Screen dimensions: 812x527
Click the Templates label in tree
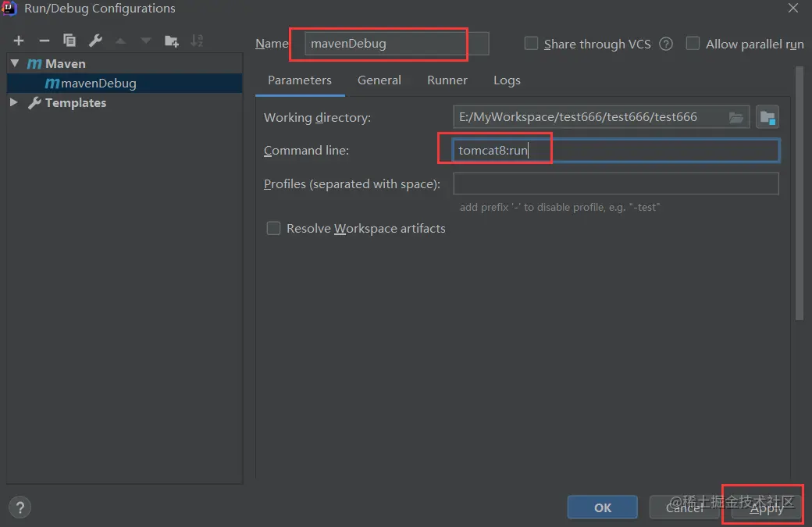tap(76, 102)
